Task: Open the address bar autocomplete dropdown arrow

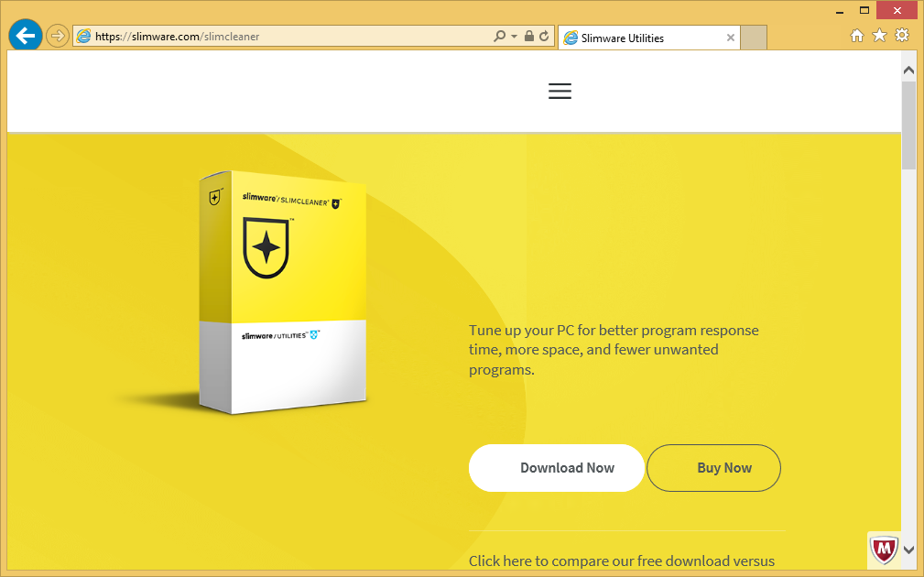Action: [514, 37]
